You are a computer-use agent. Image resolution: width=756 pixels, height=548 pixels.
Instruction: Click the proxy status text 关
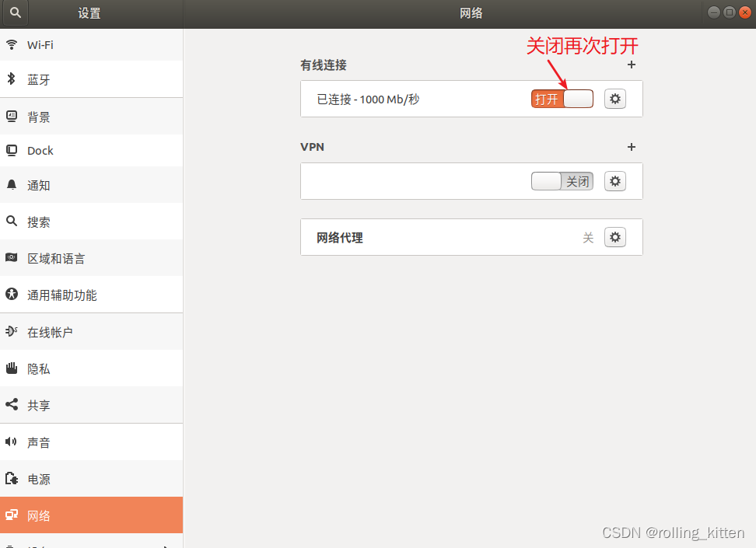[x=588, y=238]
